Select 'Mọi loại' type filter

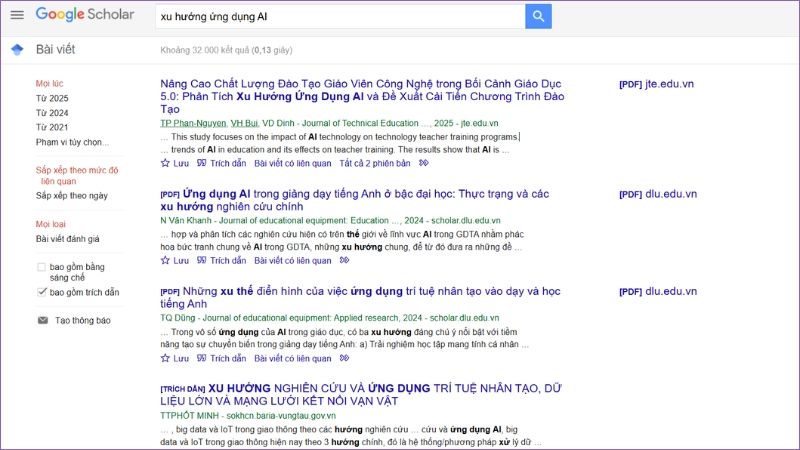point(51,224)
